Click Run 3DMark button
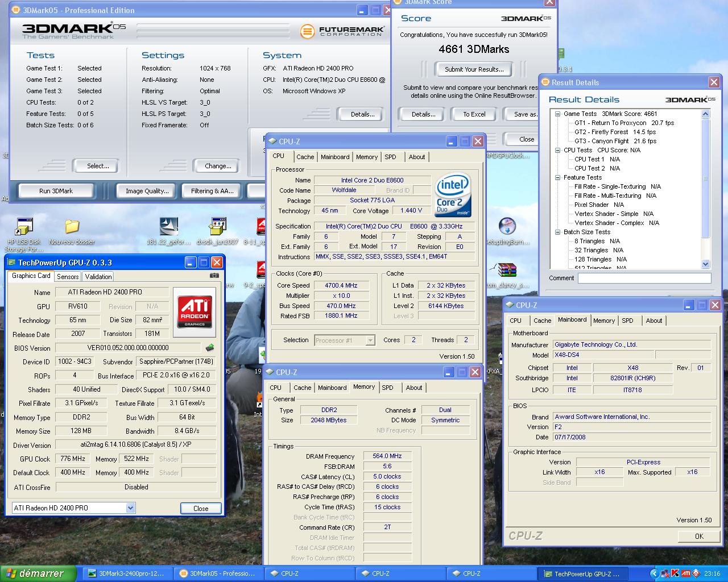Viewport: 728px width, 582px height. point(56,191)
